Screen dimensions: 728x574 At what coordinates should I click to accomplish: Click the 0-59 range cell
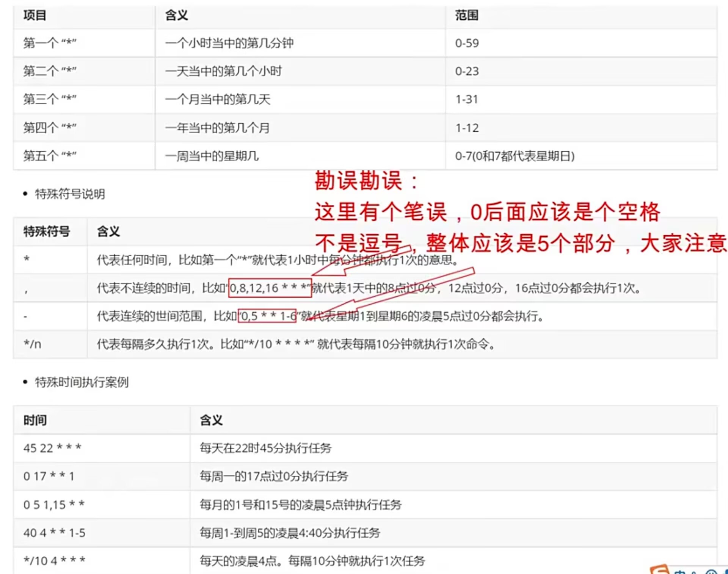pos(467,43)
